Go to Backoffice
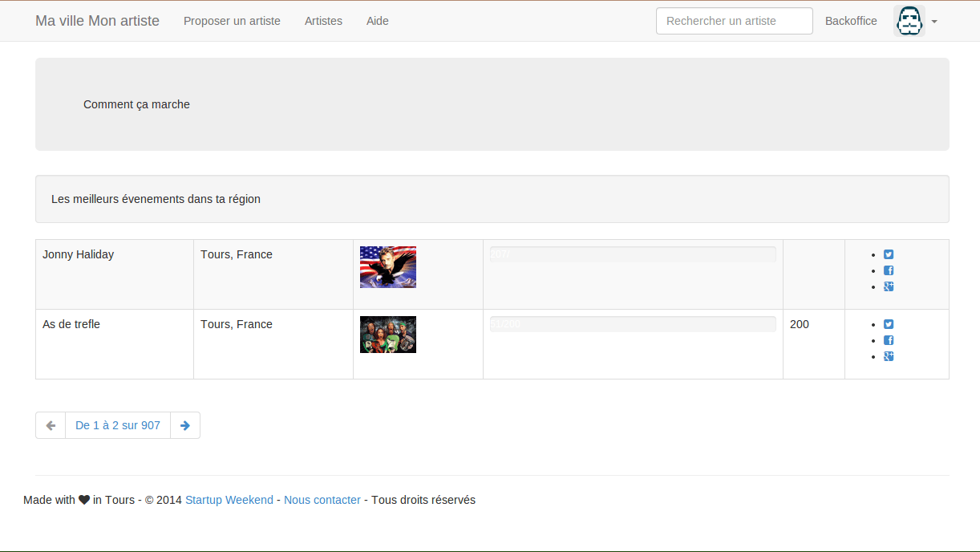 tap(851, 21)
